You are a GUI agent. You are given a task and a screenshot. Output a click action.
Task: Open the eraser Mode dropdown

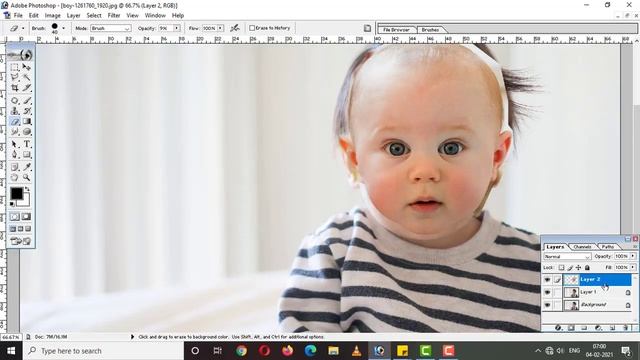110,28
